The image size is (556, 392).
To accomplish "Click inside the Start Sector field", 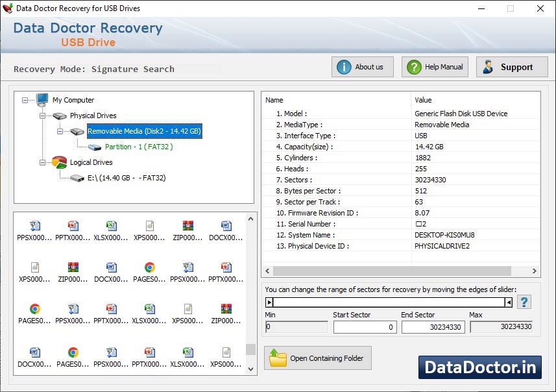I will 365,328.
